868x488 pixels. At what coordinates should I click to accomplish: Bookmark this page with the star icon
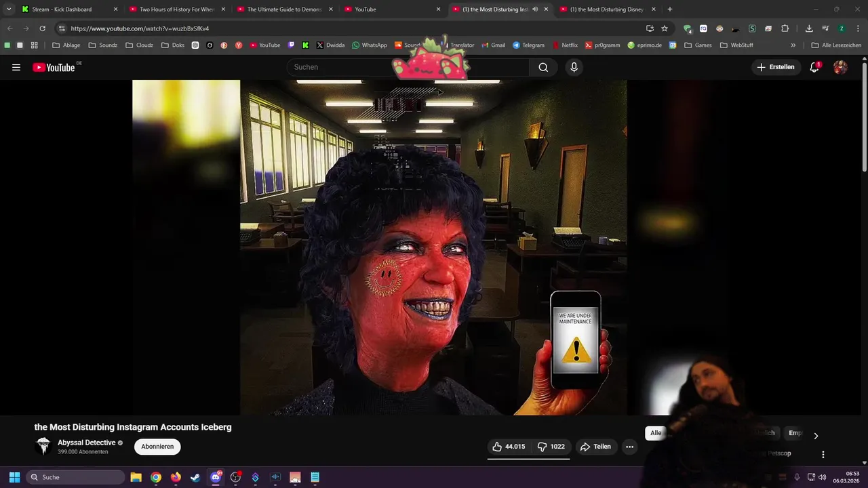click(x=665, y=28)
